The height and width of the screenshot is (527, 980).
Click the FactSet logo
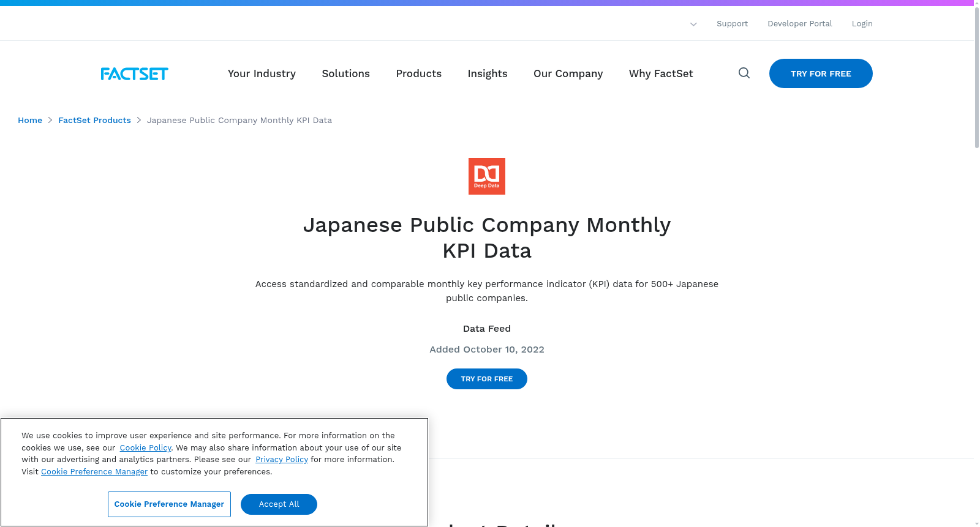(x=134, y=73)
